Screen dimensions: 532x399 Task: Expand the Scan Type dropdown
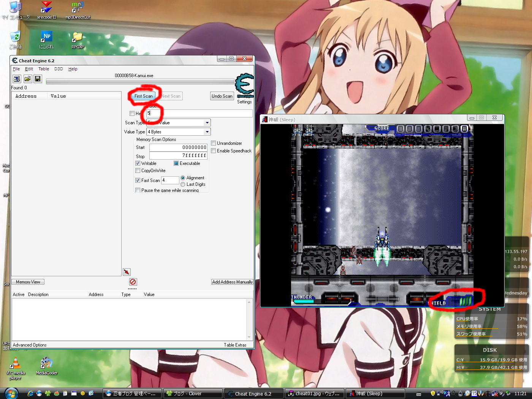207,123
